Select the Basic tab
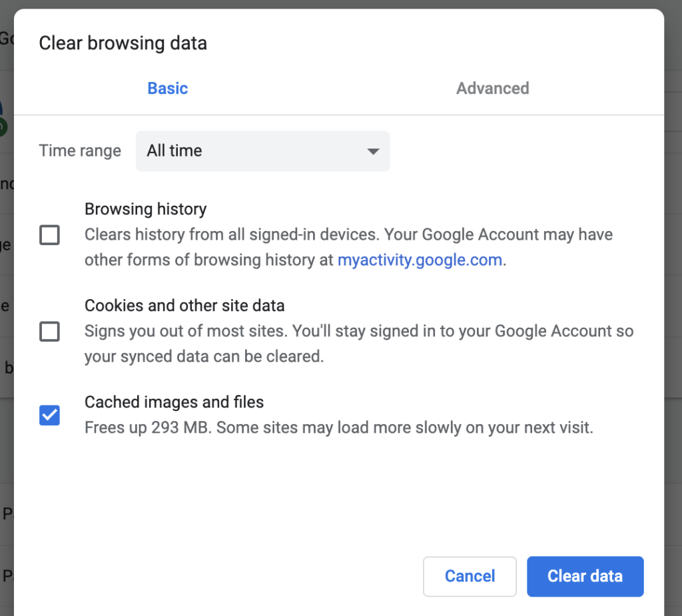Viewport: 682px width, 616px height. coord(167,88)
